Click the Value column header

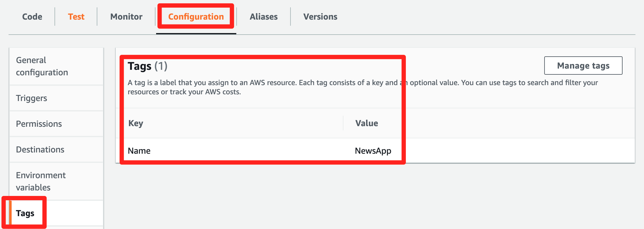click(x=366, y=123)
